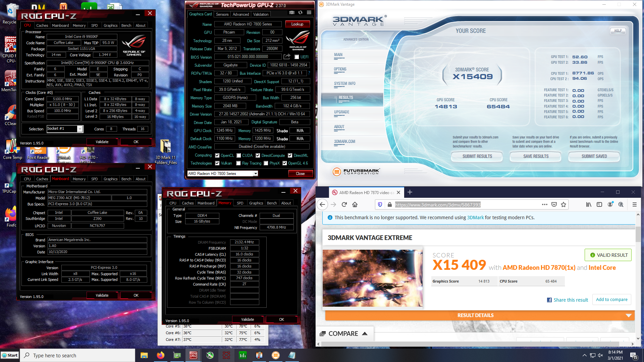
Task: Open a new Firefox tab
Action: [410, 192]
